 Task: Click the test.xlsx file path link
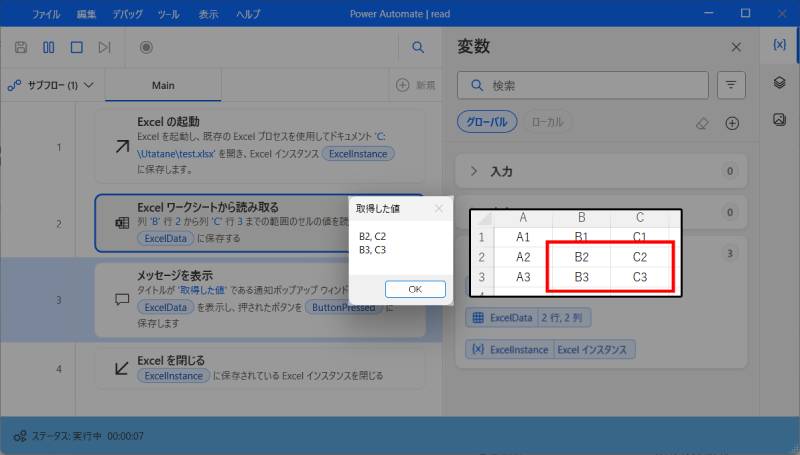coord(177,154)
